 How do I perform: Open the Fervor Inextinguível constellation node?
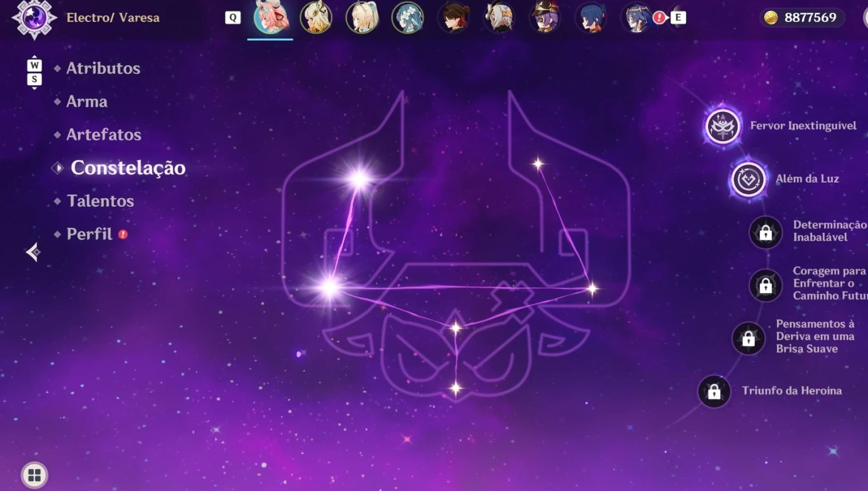tap(723, 127)
